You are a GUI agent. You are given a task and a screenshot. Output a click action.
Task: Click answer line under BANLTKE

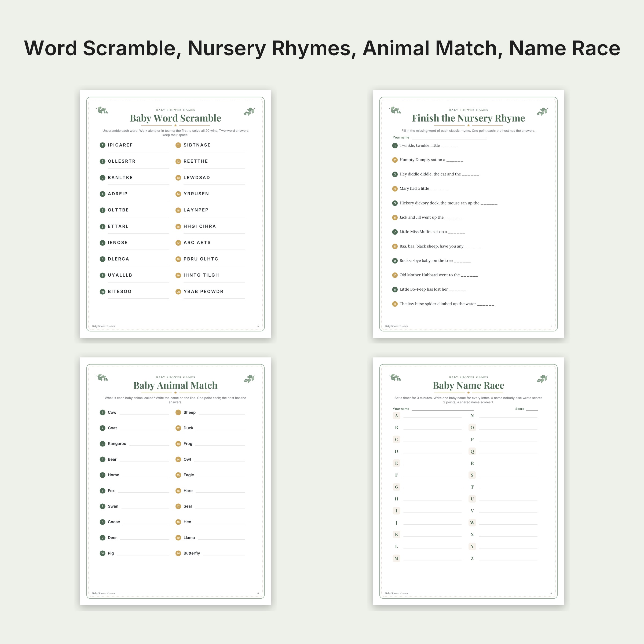point(138,184)
